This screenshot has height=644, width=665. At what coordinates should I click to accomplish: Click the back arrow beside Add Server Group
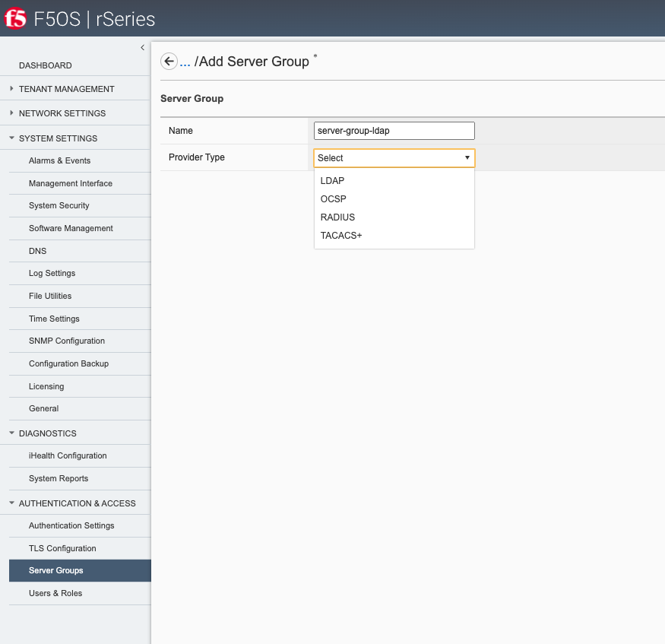tap(169, 62)
